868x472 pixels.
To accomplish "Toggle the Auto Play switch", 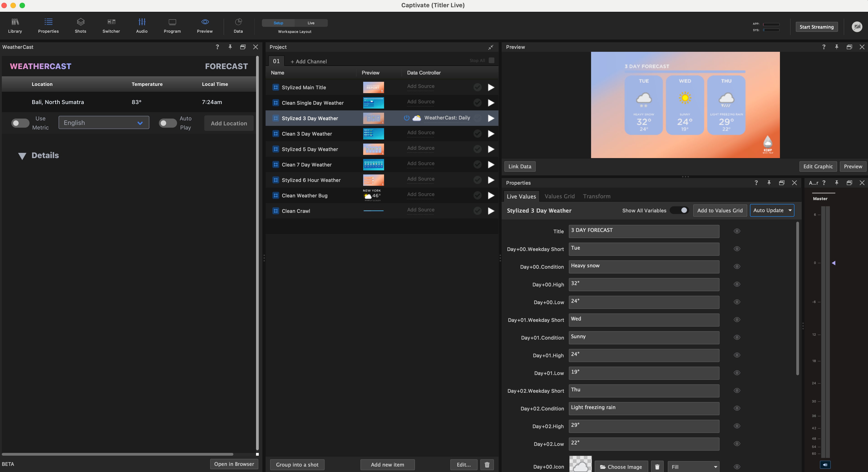I will click(168, 123).
